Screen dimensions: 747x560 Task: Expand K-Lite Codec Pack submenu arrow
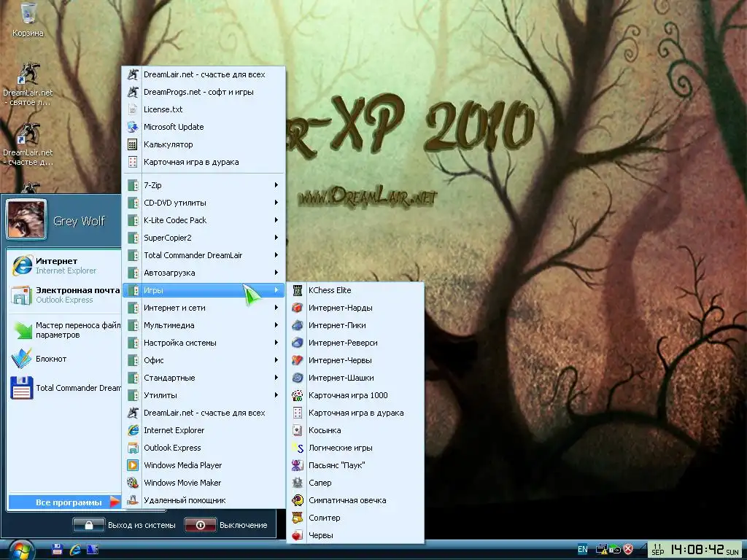coord(276,220)
